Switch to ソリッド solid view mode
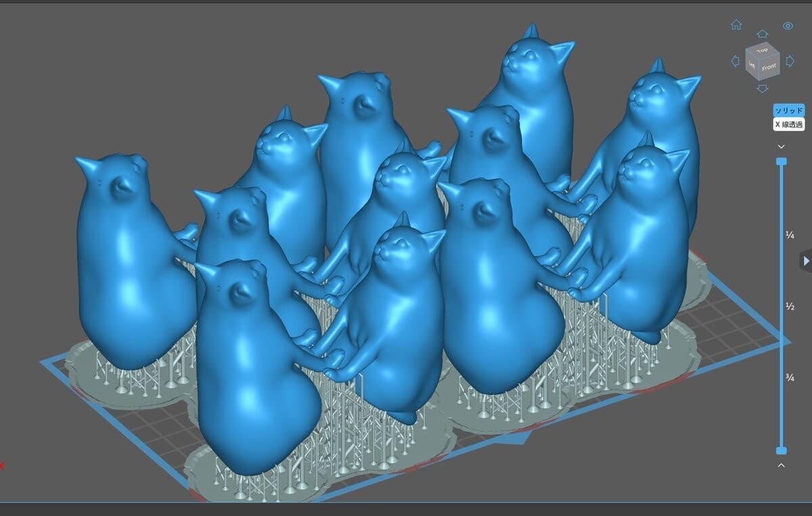Viewport: 812px width, 516px height. [789, 110]
